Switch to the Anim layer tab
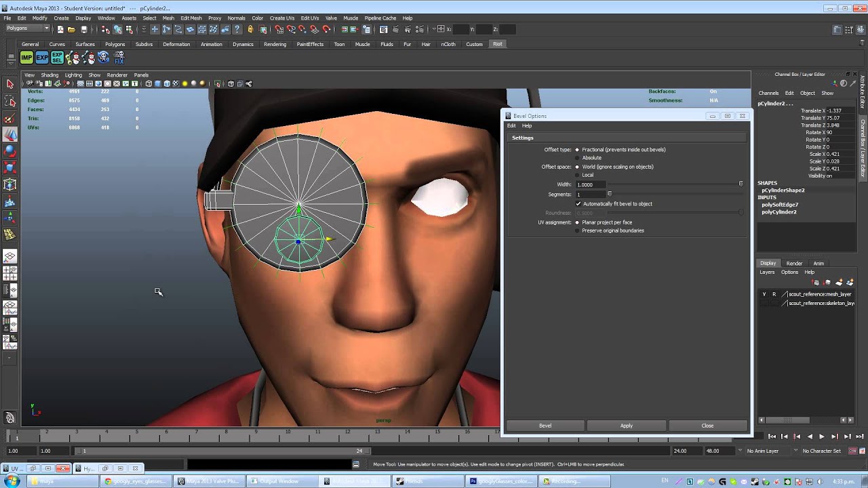The image size is (868, 488). click(x=818, y=263)
